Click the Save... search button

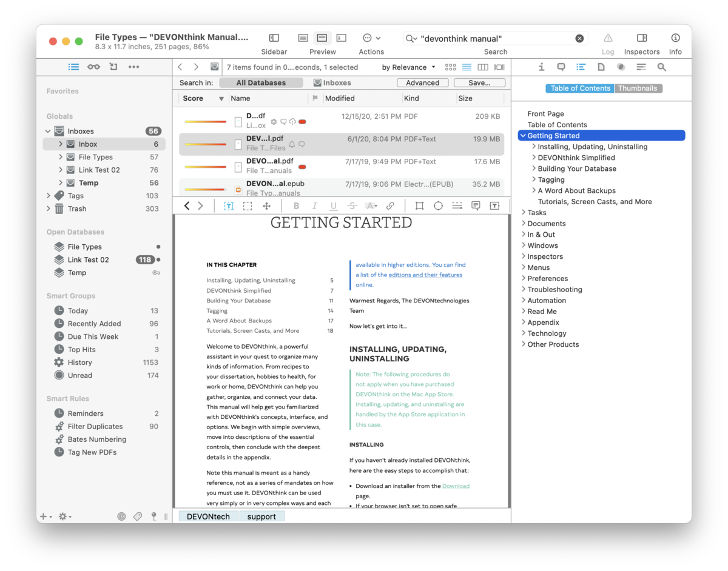(479, 83)
